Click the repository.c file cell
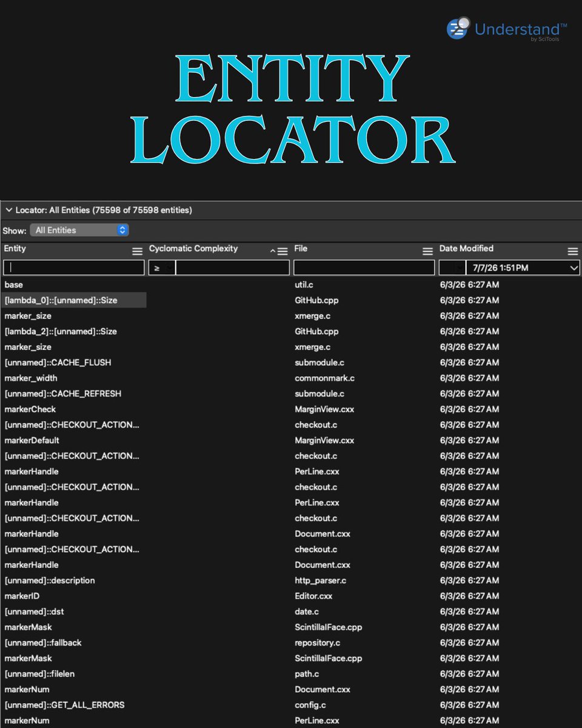582x728 pixels. (x=317, y=642)
